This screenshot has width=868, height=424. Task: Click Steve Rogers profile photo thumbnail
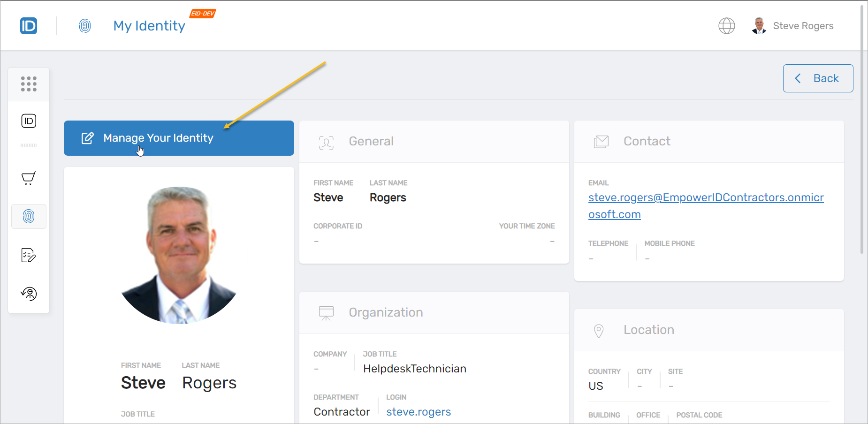759,26
